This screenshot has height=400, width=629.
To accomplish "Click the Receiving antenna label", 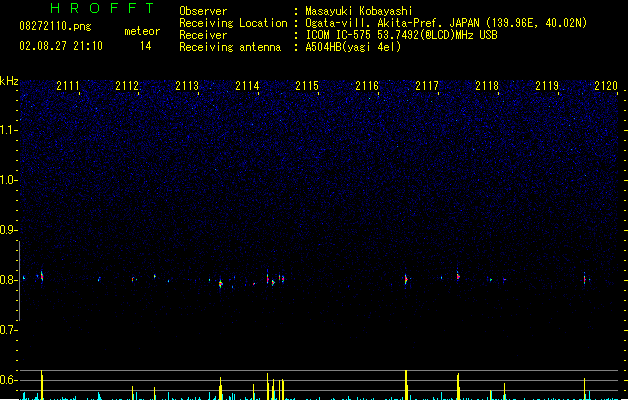I will [230, 47].
